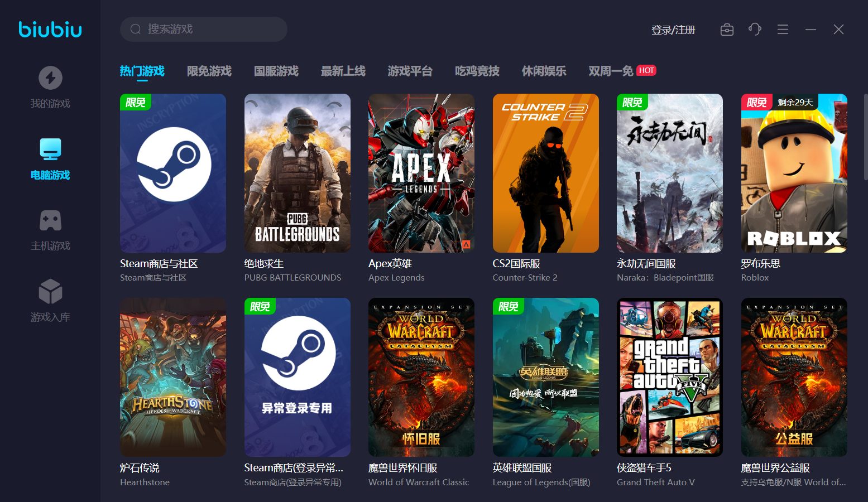868x502 pixels.
Task: Open the Warcraft 怀旧服 cover
Action: coord(421,377)
